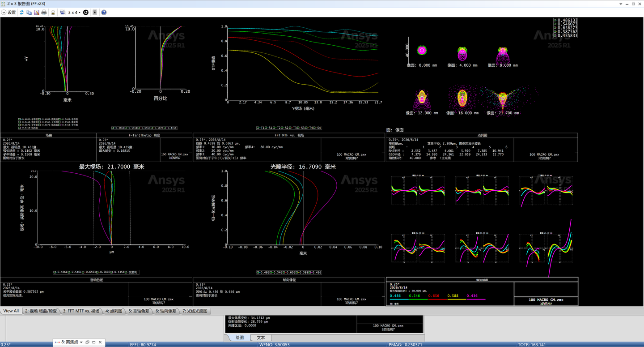
Task: Expand the 设置 settings chevron
Action: (x=4, y=13)
